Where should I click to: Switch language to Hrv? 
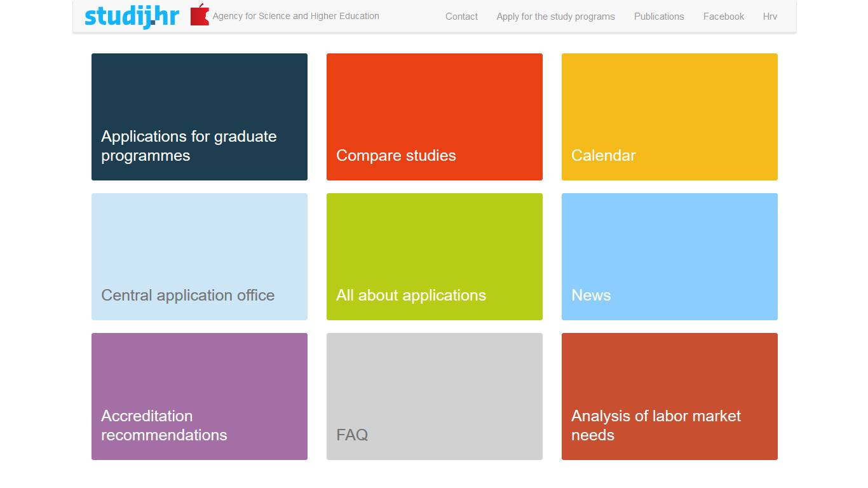coord(770,17)
